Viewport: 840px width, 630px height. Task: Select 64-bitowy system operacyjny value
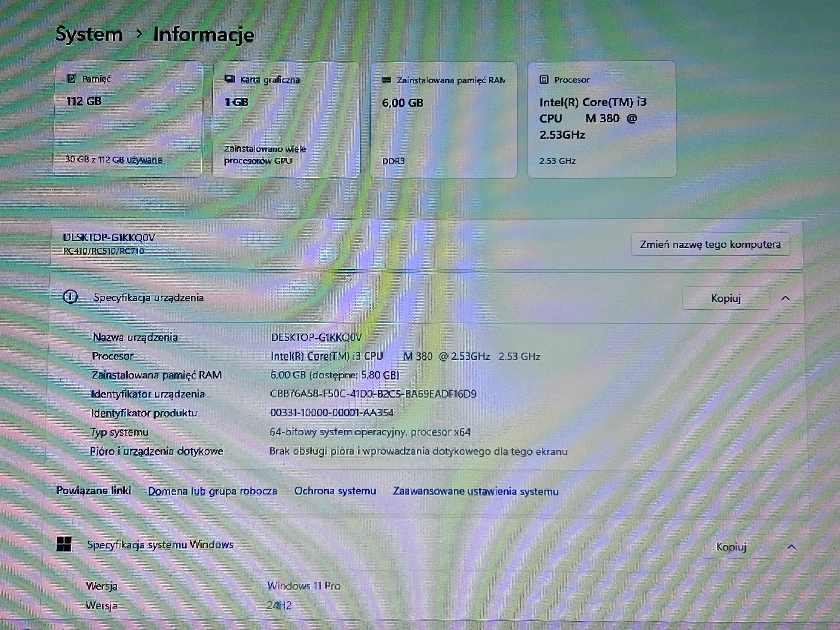pyautogui.click(x=370, y=432)
